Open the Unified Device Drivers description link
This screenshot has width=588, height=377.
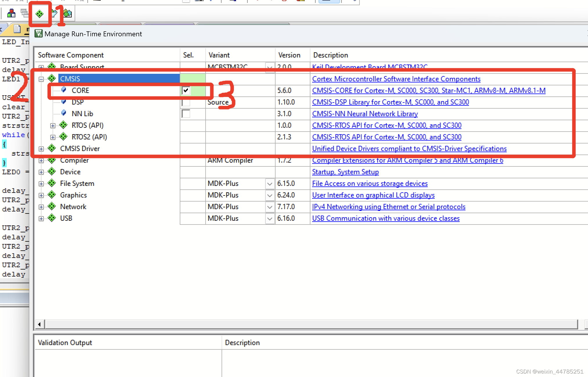409,148
